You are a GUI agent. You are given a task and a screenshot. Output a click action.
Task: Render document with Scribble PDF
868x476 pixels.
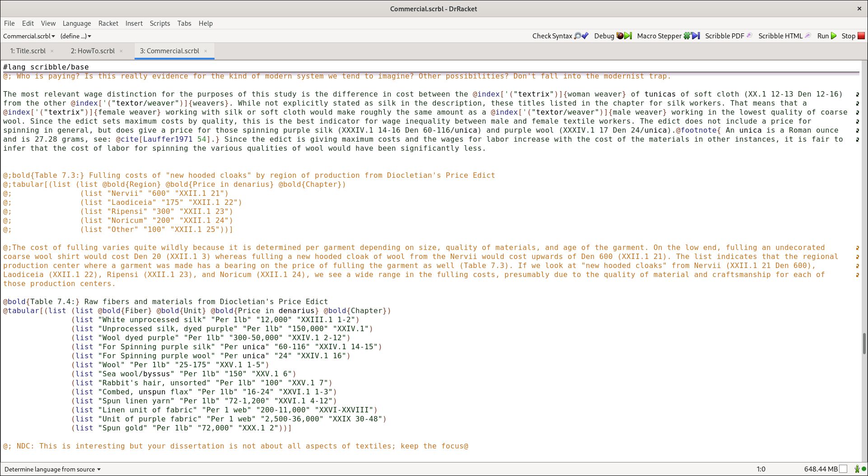728,36
